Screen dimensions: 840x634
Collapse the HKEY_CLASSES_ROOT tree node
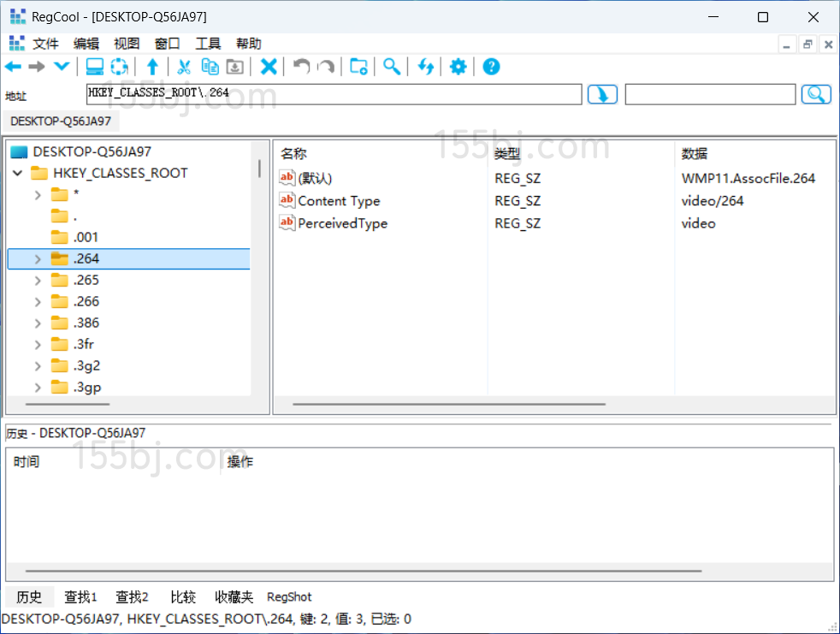tap(17, 173)
